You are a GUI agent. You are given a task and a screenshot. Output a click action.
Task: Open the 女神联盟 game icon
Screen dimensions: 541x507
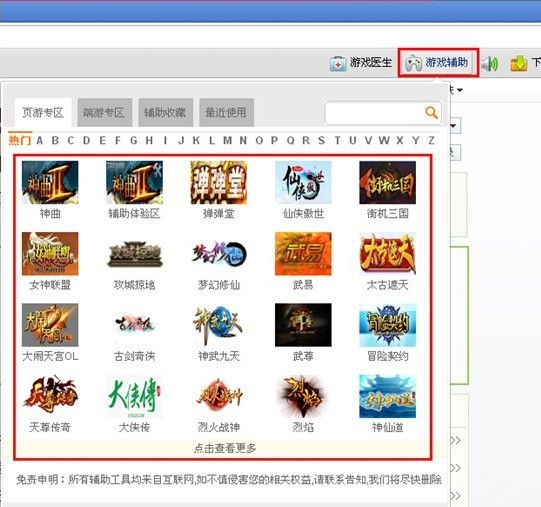pos(50,254)
